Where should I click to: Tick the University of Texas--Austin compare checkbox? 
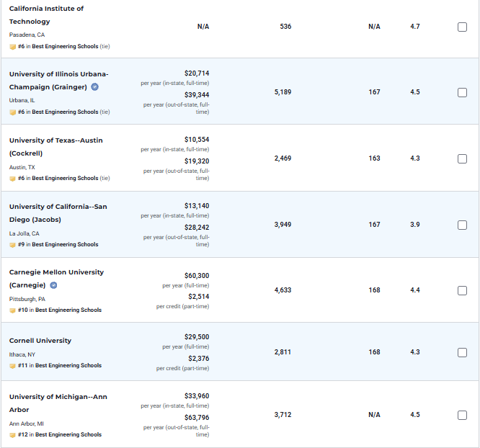click(462, 158)
